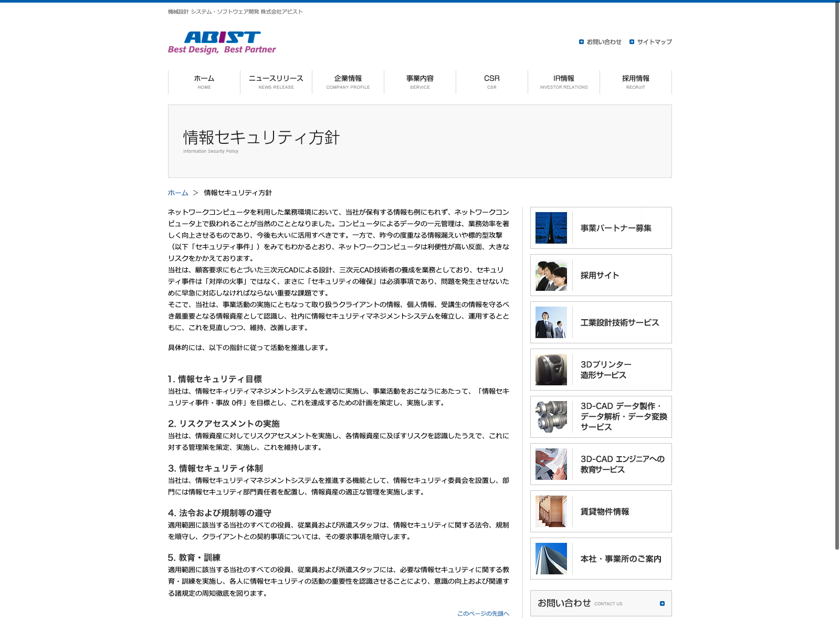This screenshot has width=840, height=630.
Task: Click the vertical page scrollbar
Action: 837,273
